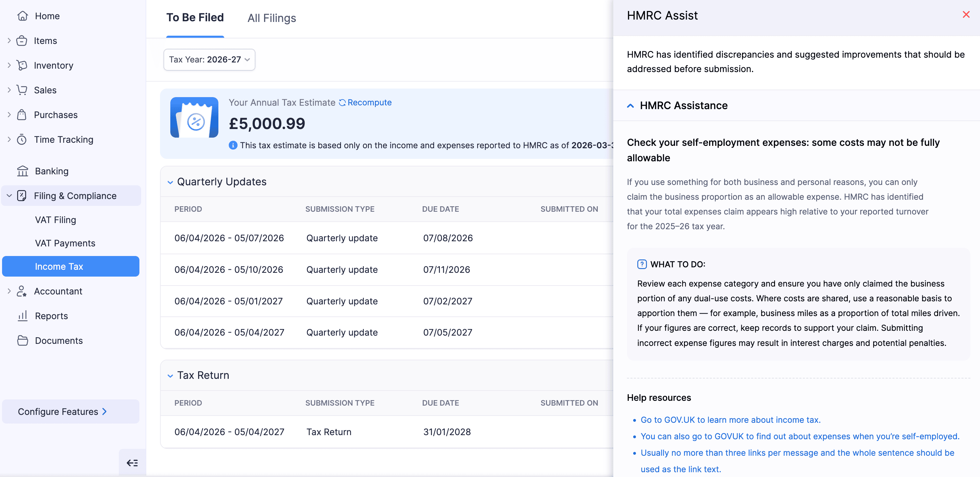Collapse the Tax Return section

tap(170, 376)
